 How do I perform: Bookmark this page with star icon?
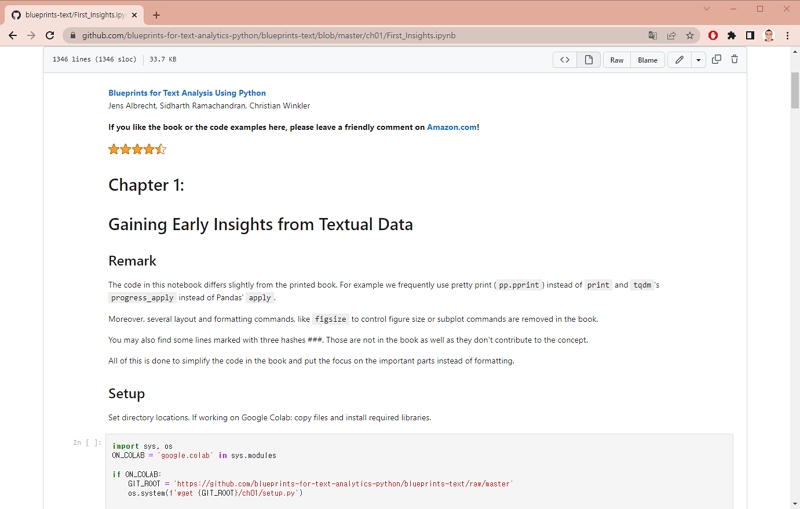coord(690,35)
